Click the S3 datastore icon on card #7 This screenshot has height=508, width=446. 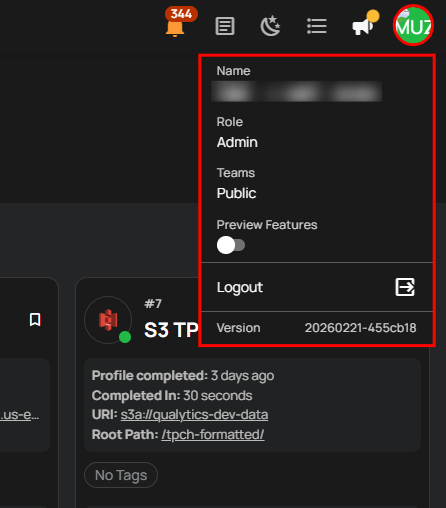pyautogui.click(x=108, y=320)
